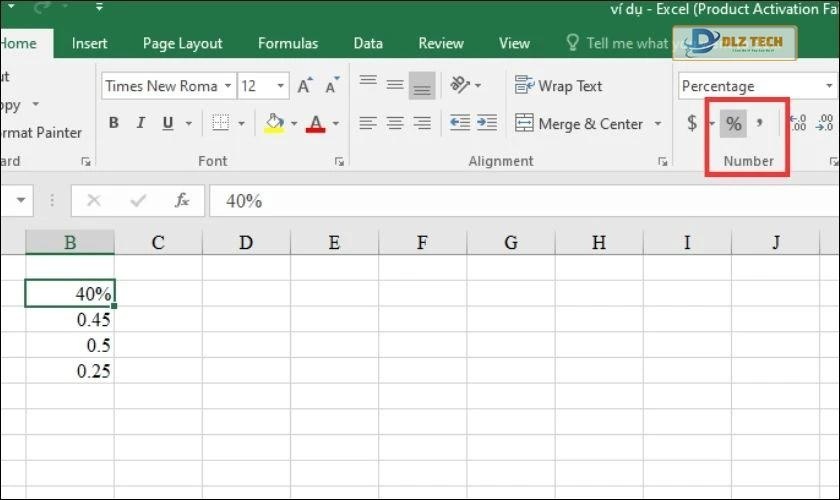This screenshot has height=500, width=840.
Task: Insert function using fx icon
Action: (182, 201)
